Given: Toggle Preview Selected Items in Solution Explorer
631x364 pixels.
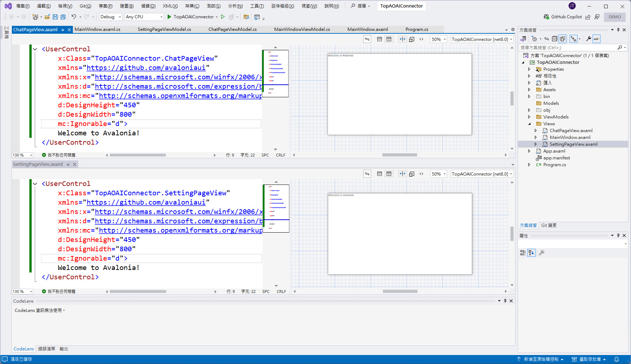Looking at the screenshot, I should pyautogui.click(x=597, y=39).
